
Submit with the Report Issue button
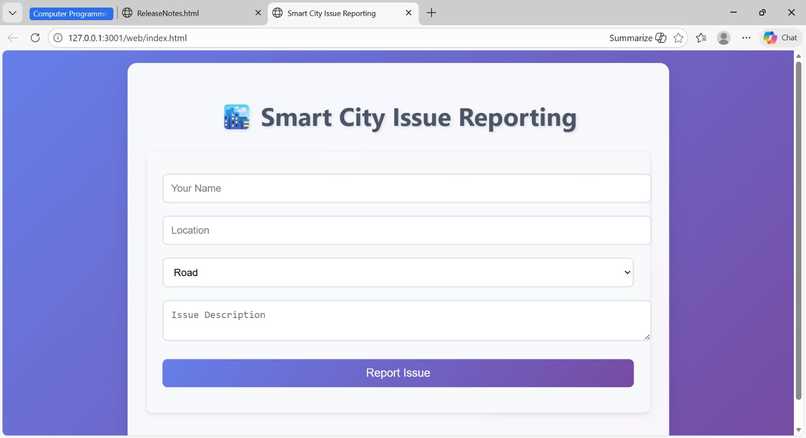click(398, 373)
